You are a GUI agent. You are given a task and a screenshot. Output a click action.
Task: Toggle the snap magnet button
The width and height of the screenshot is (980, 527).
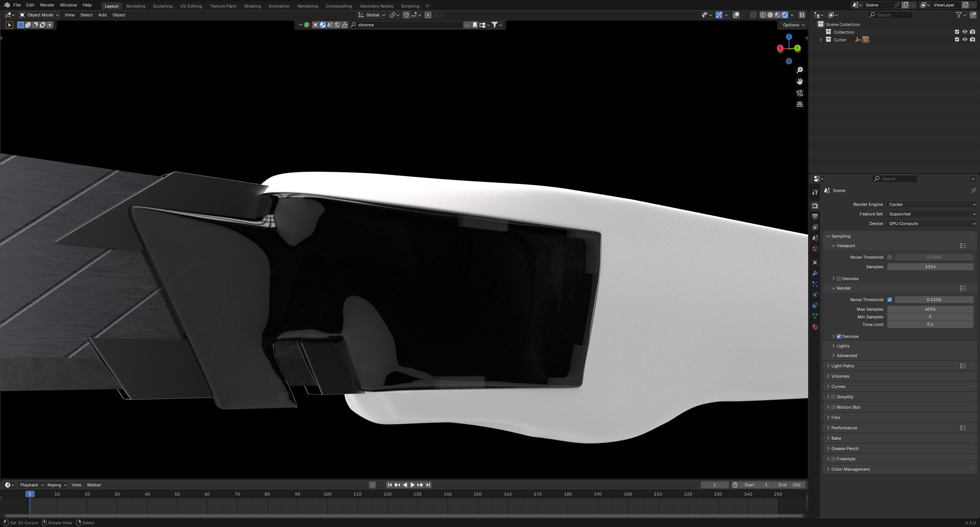pyautogui.click(x=406, y=15)
